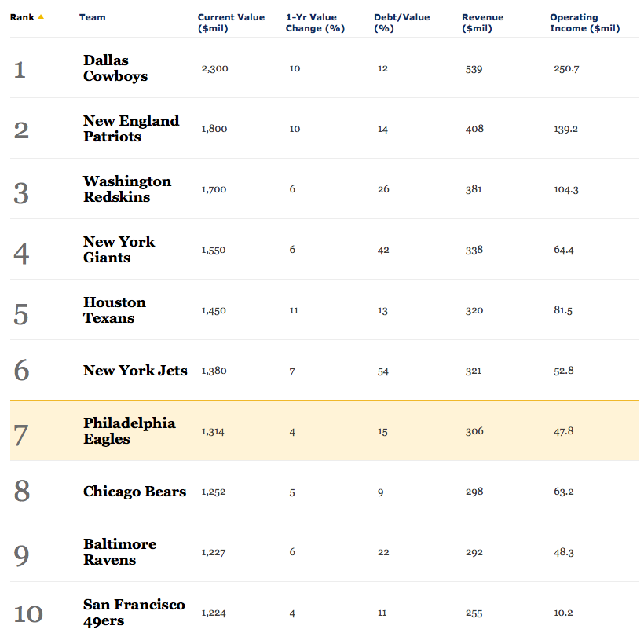Image resolution: width=644 pixels, height=644 pixels.
Task: Click the Cowboys current value 2,300
Action: tap(214, 69)
